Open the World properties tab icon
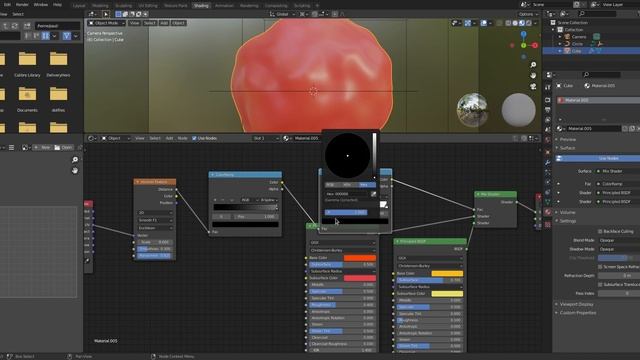This screenshot has width=640, height=360. point(548,140)
